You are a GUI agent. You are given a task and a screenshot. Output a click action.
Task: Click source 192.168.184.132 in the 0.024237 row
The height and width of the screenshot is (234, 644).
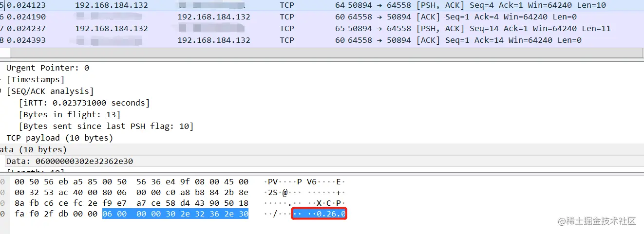(112, 29)
